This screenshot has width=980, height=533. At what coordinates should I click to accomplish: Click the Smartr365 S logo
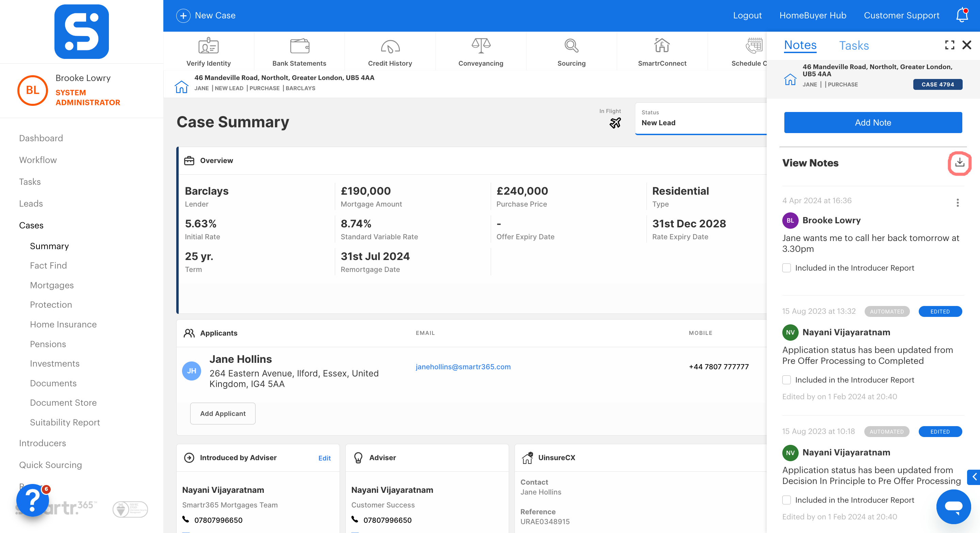click(x=81, y=32)
